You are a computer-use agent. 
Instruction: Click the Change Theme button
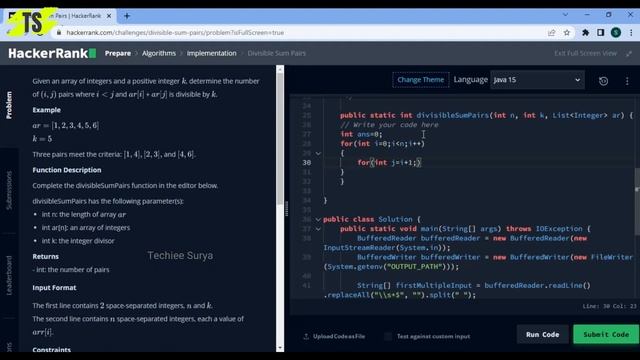click(x=420, y=80)
